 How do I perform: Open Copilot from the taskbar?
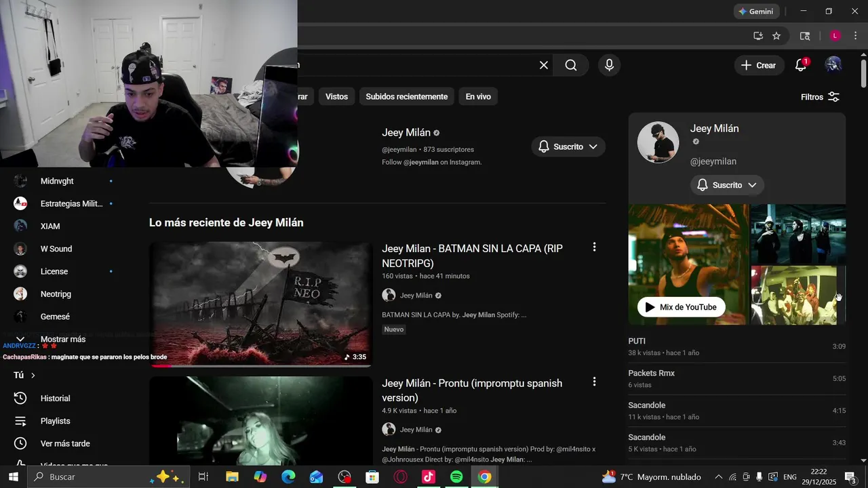tap(260, 477)
